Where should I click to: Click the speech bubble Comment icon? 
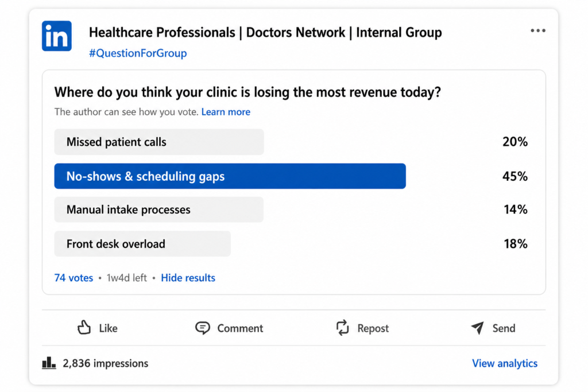click(x=203, y=328)
